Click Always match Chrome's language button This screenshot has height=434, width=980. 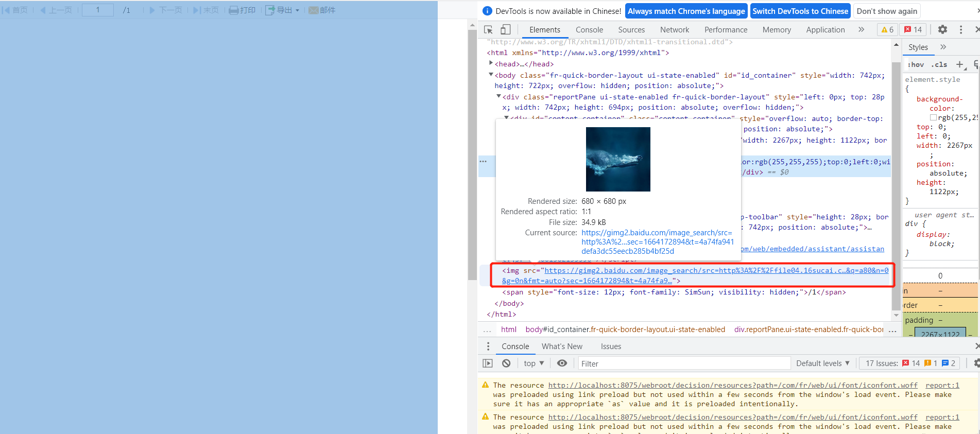[686, 11]
